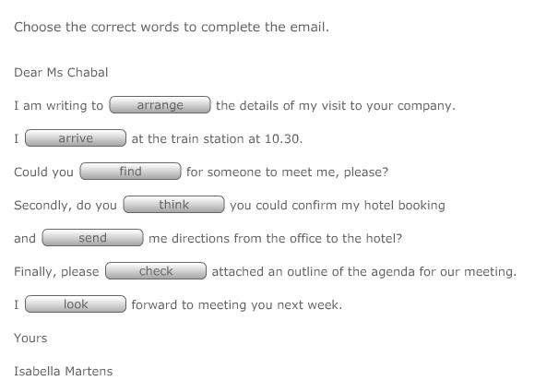Click 'at the train station at 10.30' text

click(x=215, y=139)
